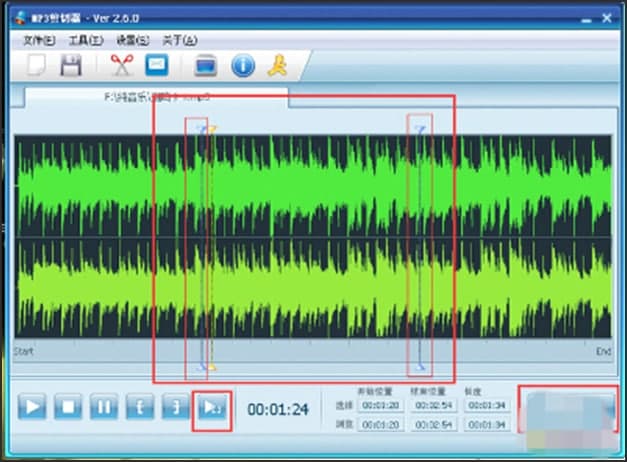Click the second-row start position field 00:01:20
The height and width of the screenshot is (462, 627).
coord(380,424)
